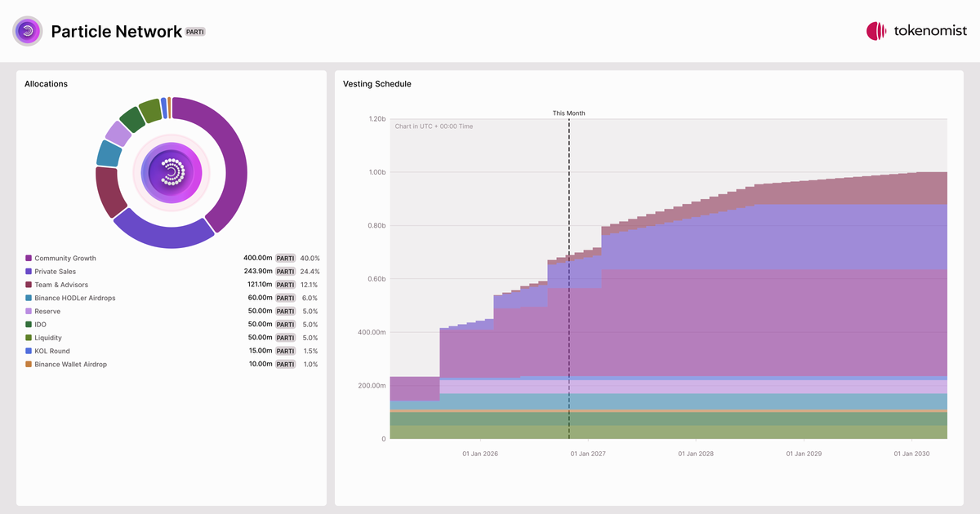
Task: Click the Chart in UTC time note
Action: pyautogui.click(x=434, y=126)
